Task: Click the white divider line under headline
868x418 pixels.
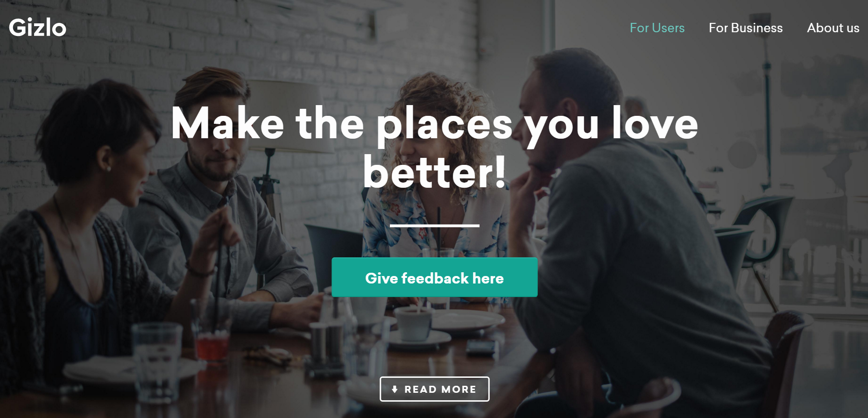Action: tap(434, 226)
